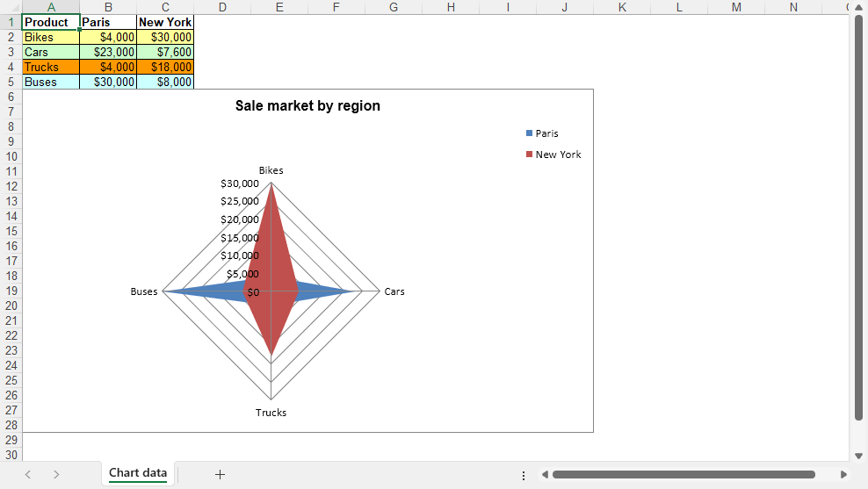Screen dimensions: 868x489
Task: Click vertical scrollbar up arrow
Action: (x=858, y=8)
